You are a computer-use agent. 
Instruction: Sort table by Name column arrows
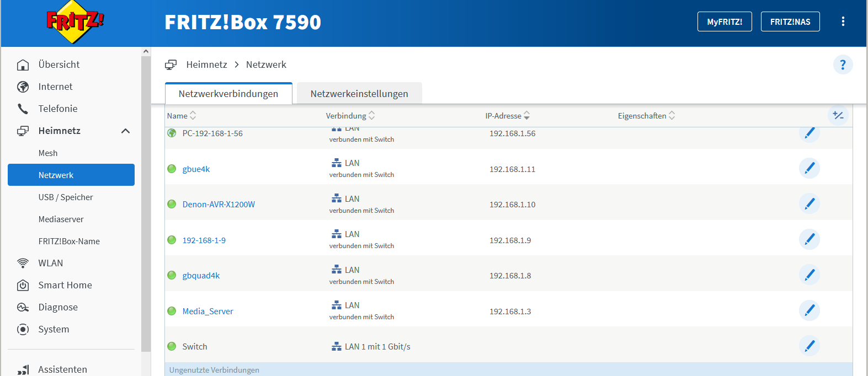click(x=193, y=115)
